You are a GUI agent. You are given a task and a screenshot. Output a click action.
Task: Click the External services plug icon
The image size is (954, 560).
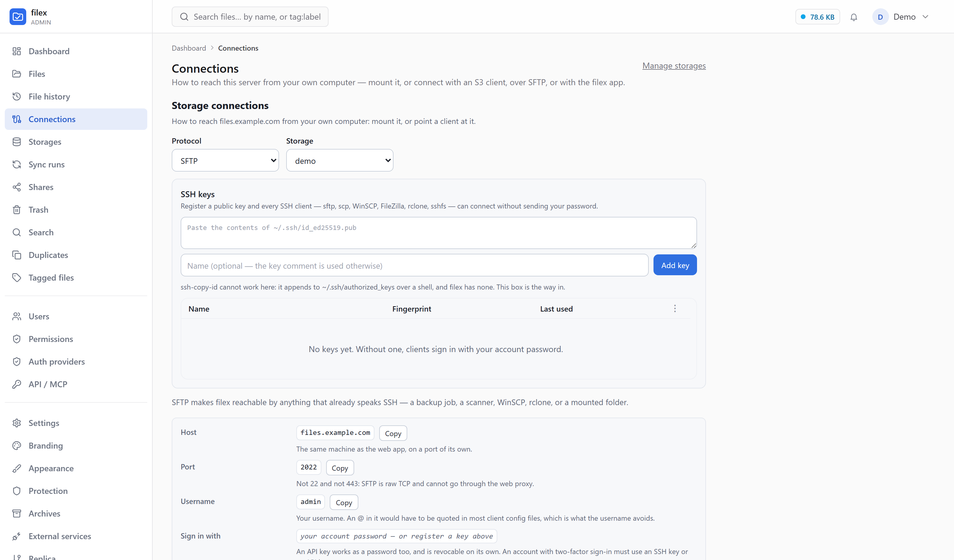coord(17,536)
